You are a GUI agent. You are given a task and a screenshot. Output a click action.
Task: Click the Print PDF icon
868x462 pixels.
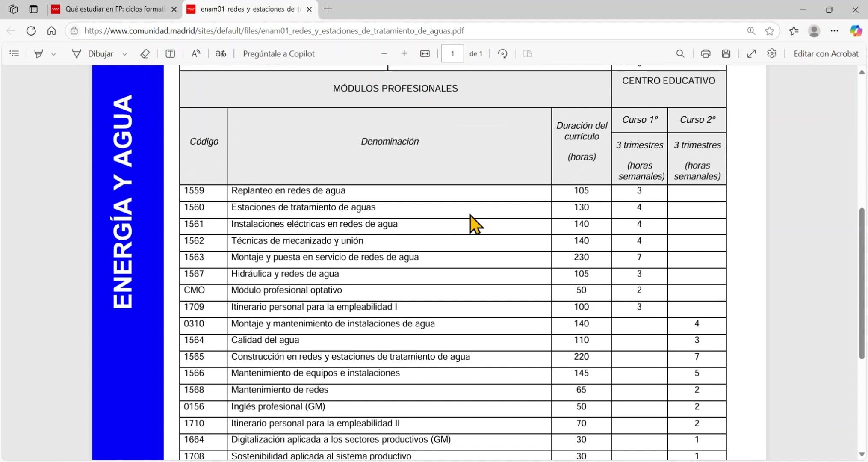click(706, 54)
